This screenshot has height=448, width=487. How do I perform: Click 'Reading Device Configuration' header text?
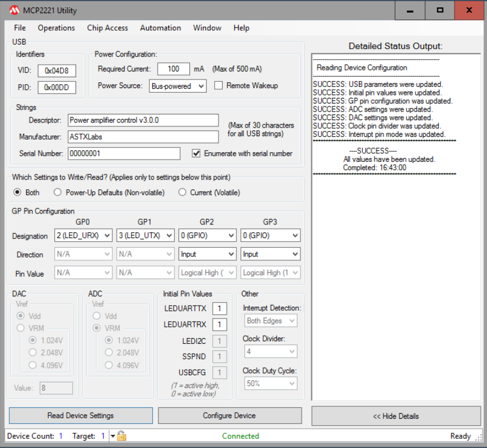coord(362,68)
